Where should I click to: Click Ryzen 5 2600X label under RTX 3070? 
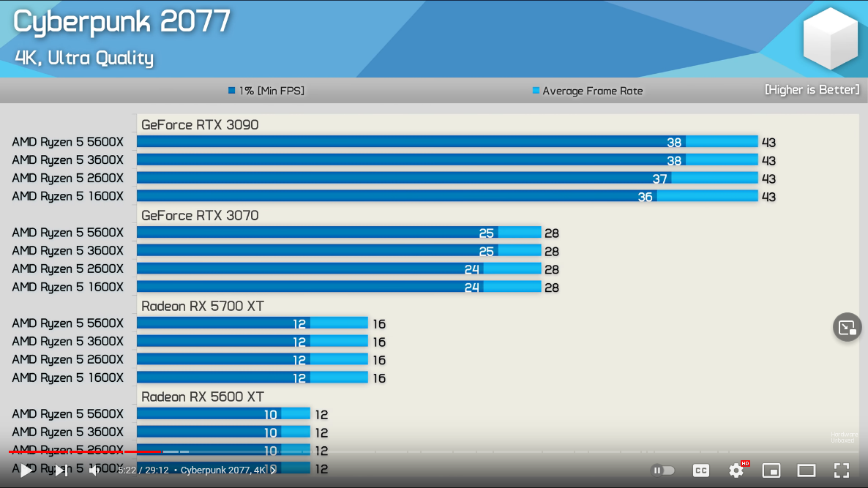tap(67, 269)
